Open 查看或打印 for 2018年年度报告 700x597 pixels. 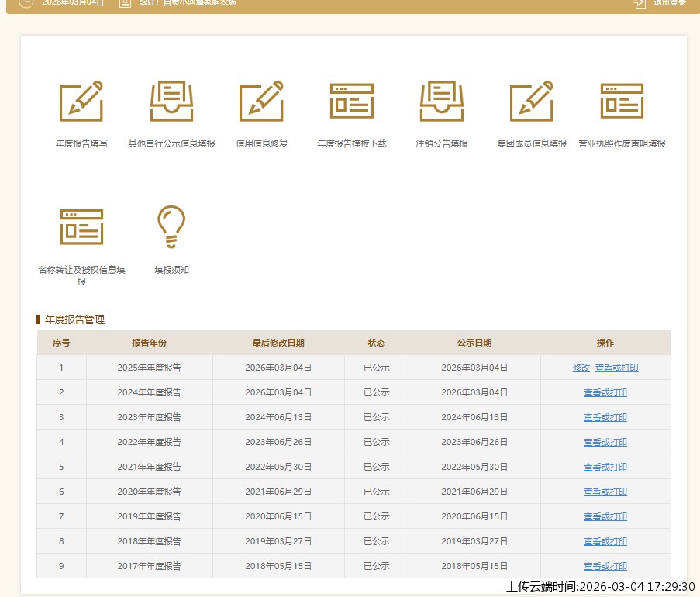(x=605, y=542)
